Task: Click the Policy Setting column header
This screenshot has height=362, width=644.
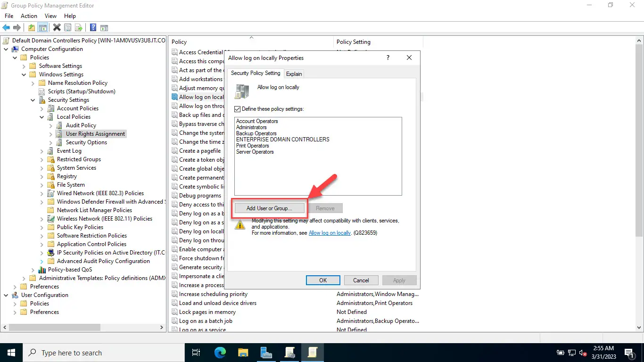Action: click(378, 42)
